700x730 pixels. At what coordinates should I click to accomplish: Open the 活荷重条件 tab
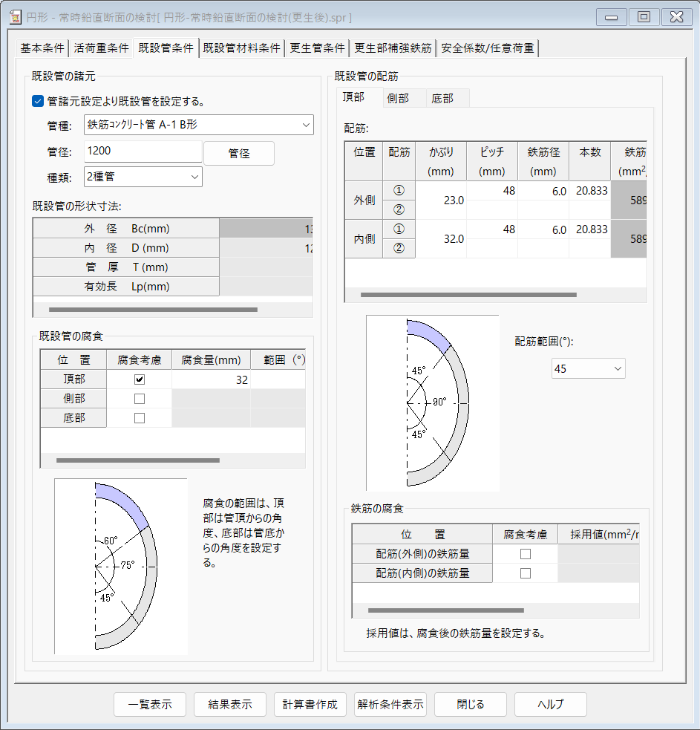101,48
